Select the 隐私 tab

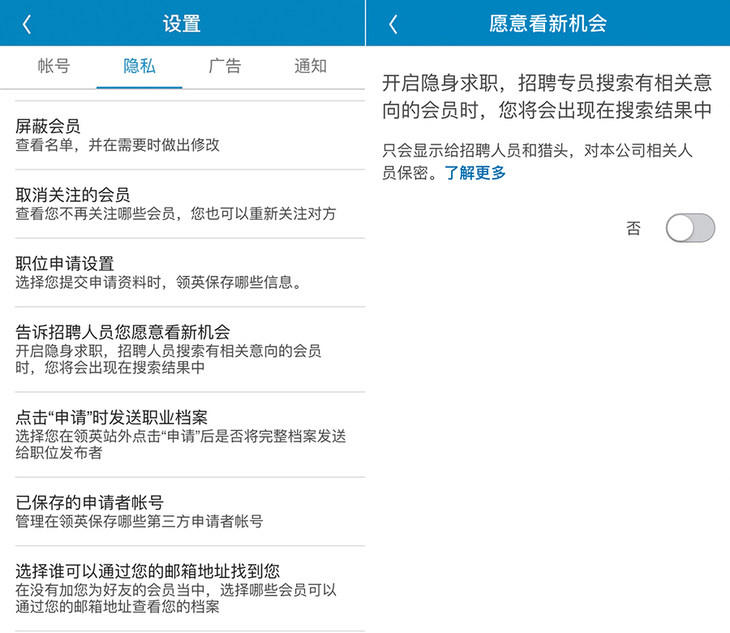tap(139, 66)
